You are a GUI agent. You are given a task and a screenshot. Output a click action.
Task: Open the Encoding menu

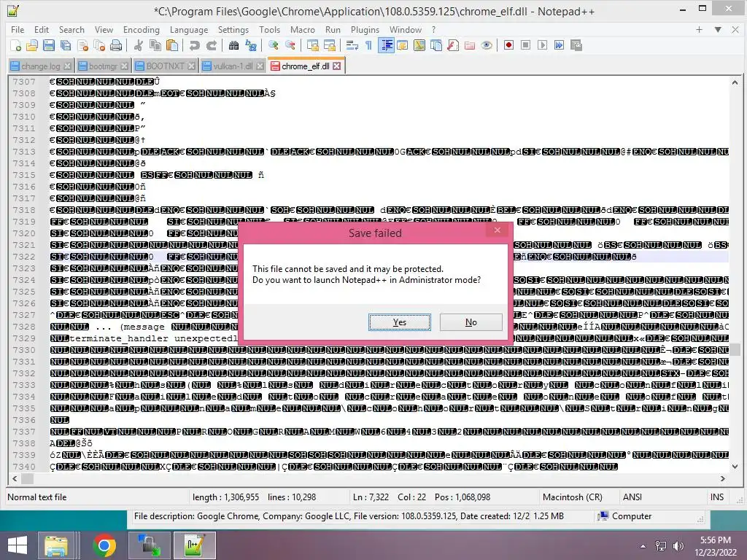click(x=141, y=29)
